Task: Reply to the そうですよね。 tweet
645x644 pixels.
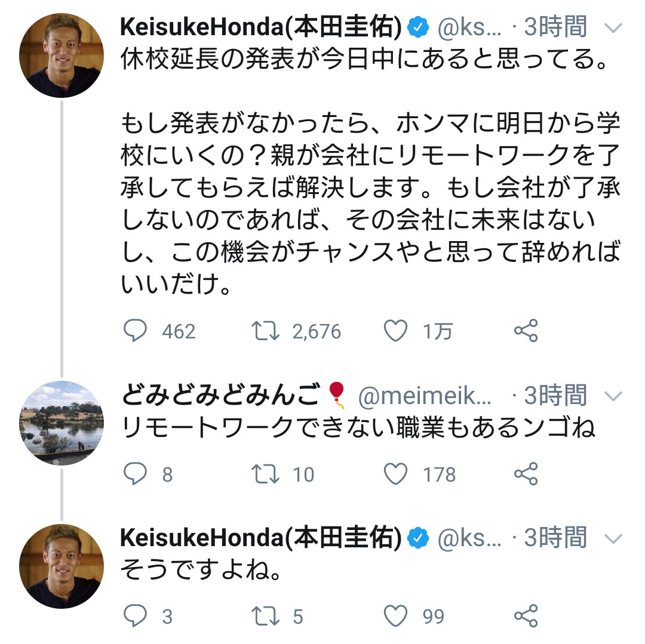Action: (136, 616)
